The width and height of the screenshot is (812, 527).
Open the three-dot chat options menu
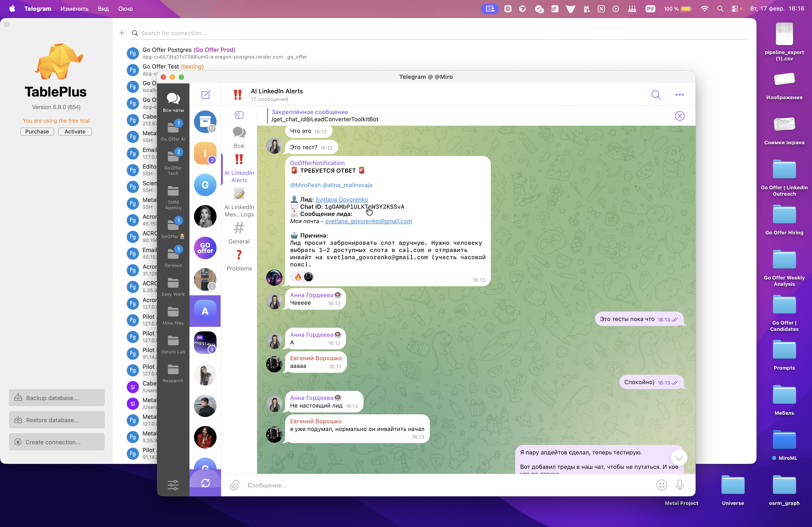point(679,95)
